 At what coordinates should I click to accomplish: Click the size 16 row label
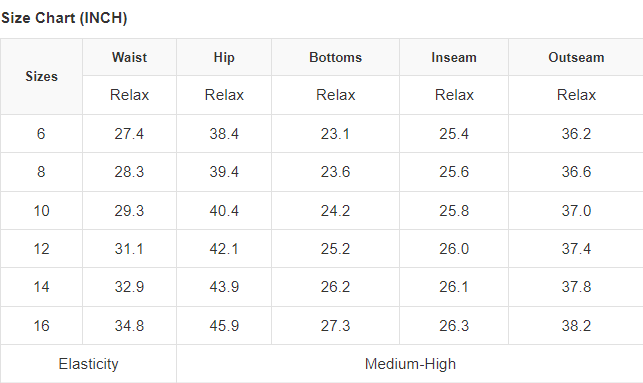(41, 326)
